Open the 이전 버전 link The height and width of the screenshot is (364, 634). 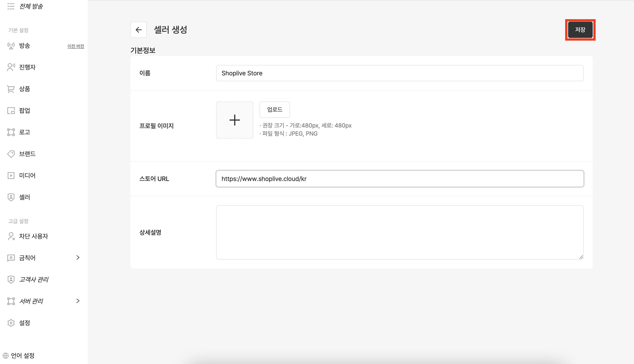[76, 46]
